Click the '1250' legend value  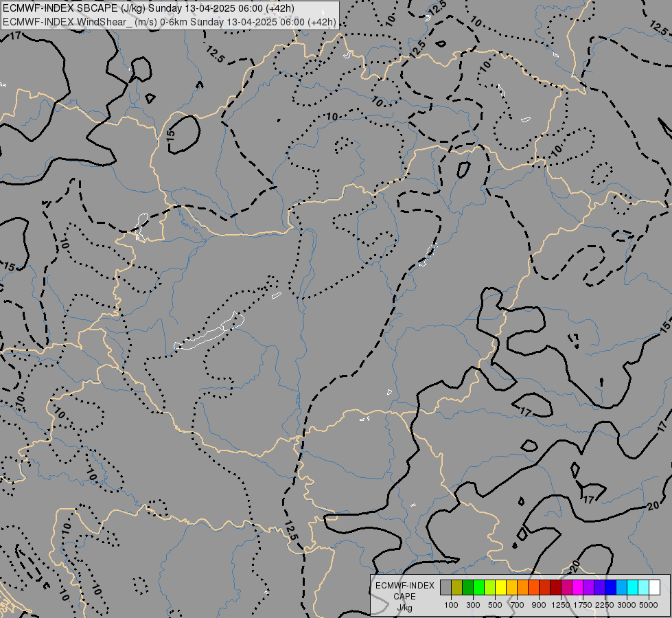click(561, 605)
